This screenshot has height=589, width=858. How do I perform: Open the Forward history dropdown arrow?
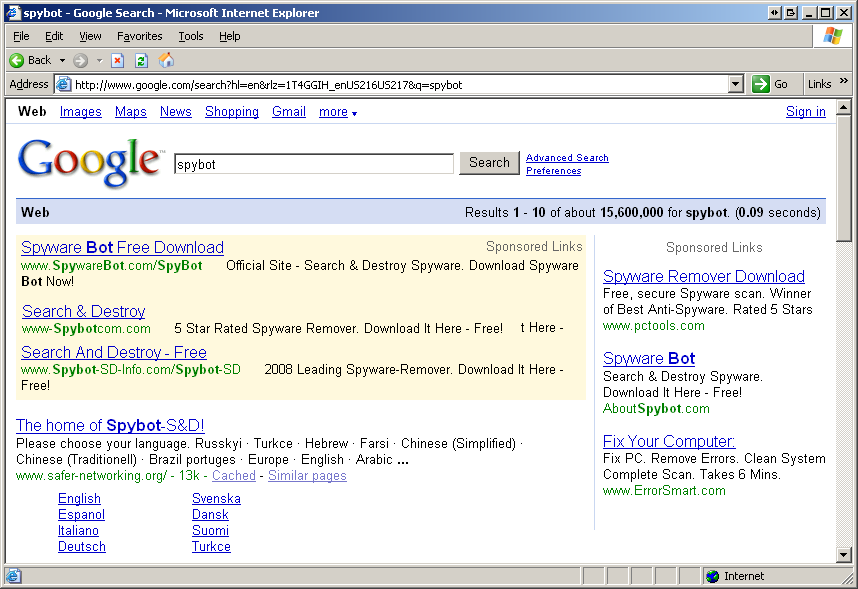click(100, 60)
